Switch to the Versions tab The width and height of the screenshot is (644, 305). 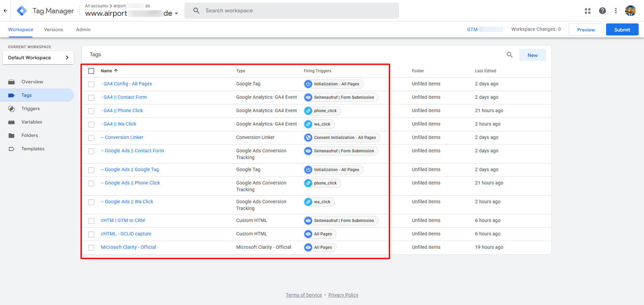click(x=54, y=30)
